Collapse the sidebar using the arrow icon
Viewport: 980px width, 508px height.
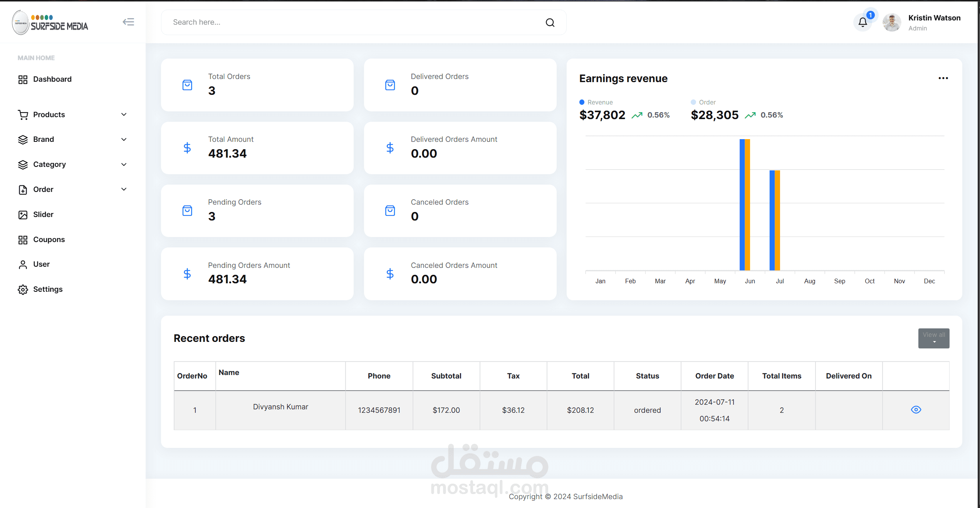(x=128, y=22)
